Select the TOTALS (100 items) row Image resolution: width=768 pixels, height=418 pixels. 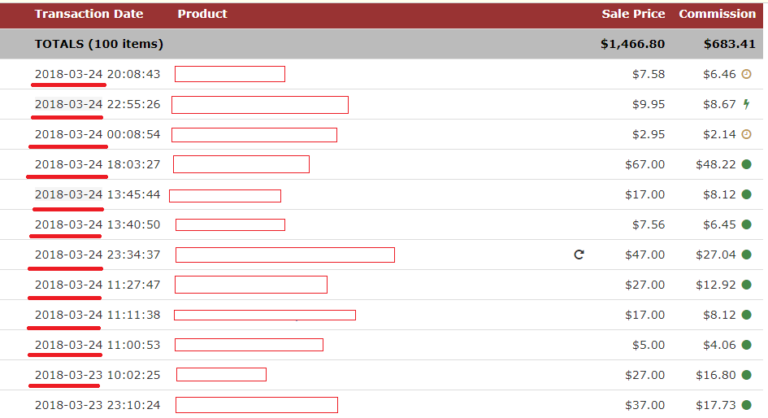tap(382, 44)
